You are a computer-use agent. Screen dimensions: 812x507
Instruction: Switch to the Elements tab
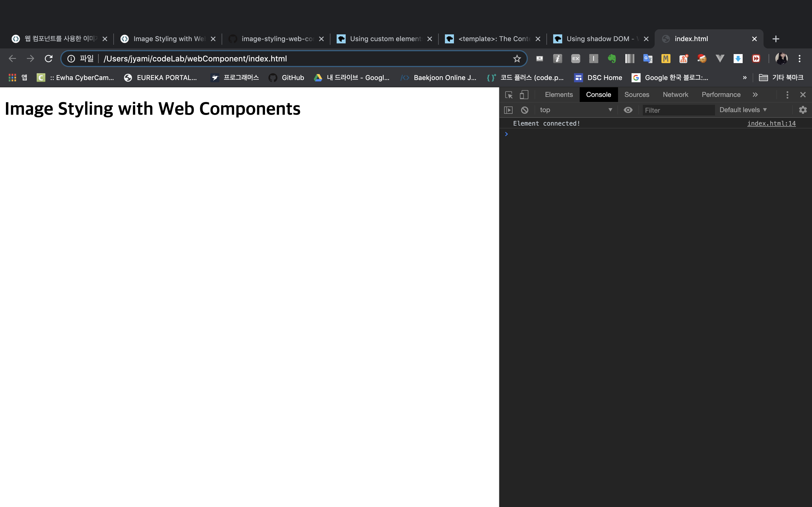559,95
